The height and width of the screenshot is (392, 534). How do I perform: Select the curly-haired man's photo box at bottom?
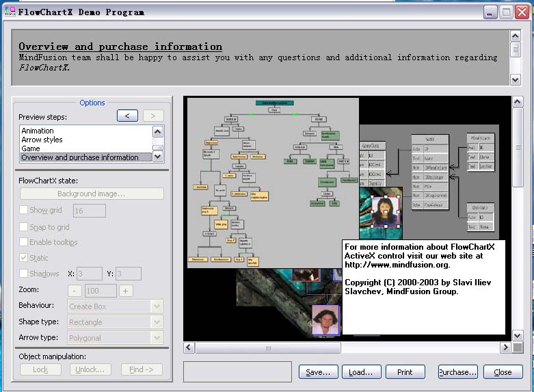326,320
